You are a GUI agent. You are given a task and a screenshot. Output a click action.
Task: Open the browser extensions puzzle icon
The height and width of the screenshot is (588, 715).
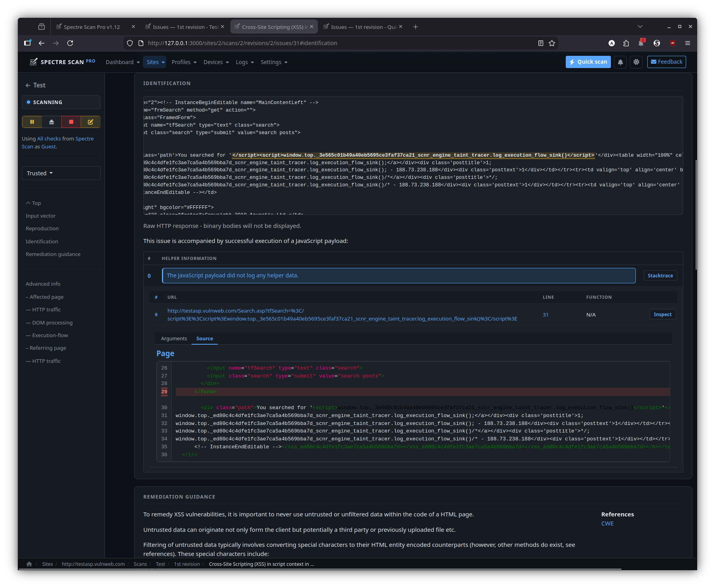pos(626,43)
